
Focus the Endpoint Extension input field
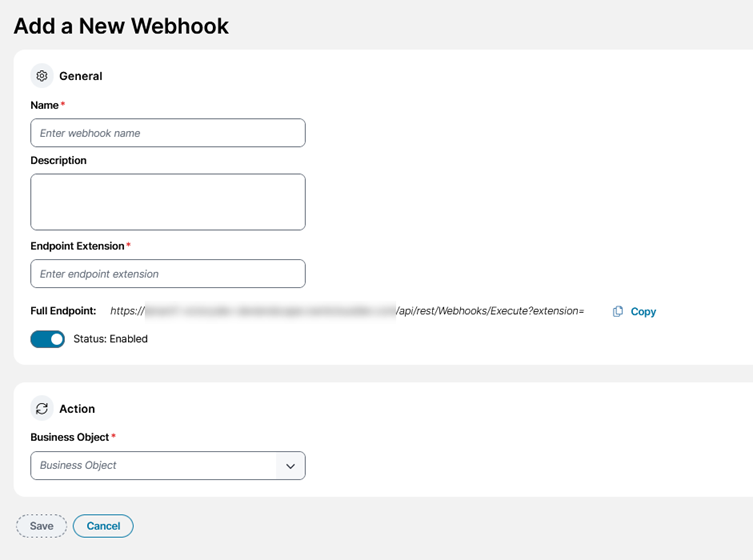[168, 274]
